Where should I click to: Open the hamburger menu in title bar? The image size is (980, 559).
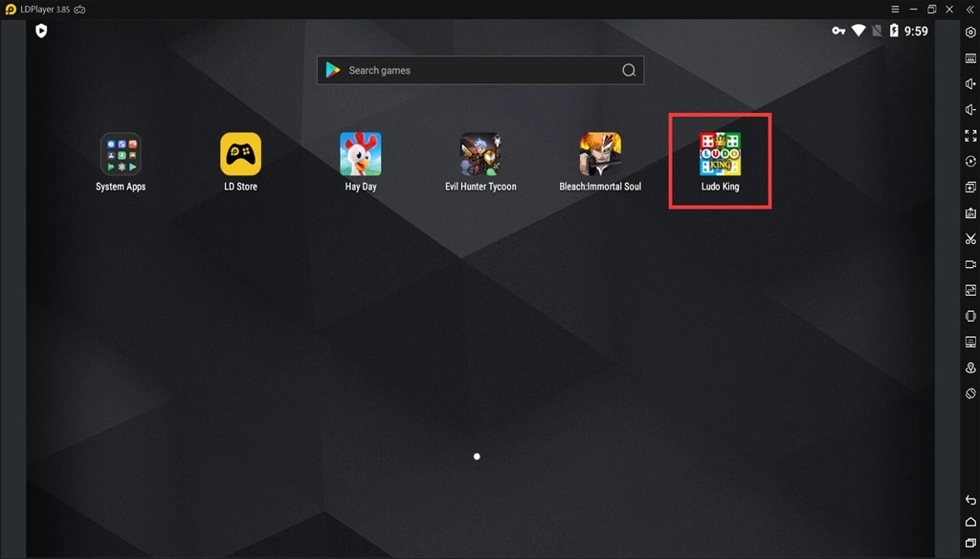[x=895, y=10]
